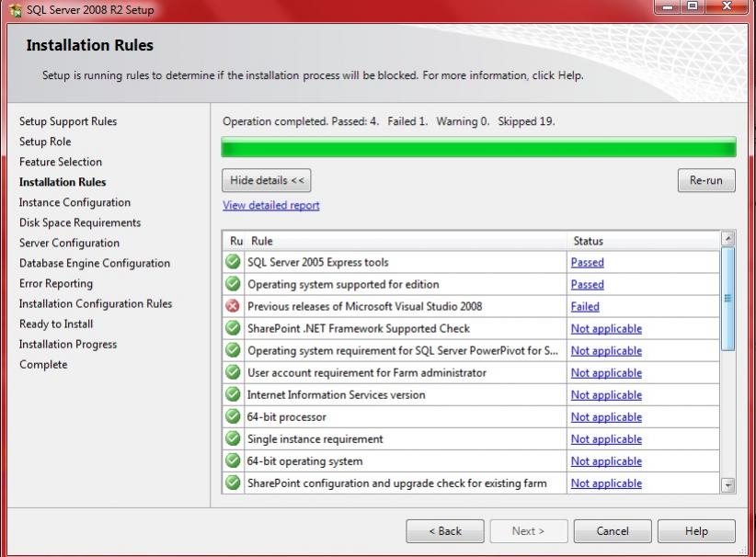Click rule text 'Operating system supported for edition'
This screenshot has height=557, width=756.
coord(343,284)
